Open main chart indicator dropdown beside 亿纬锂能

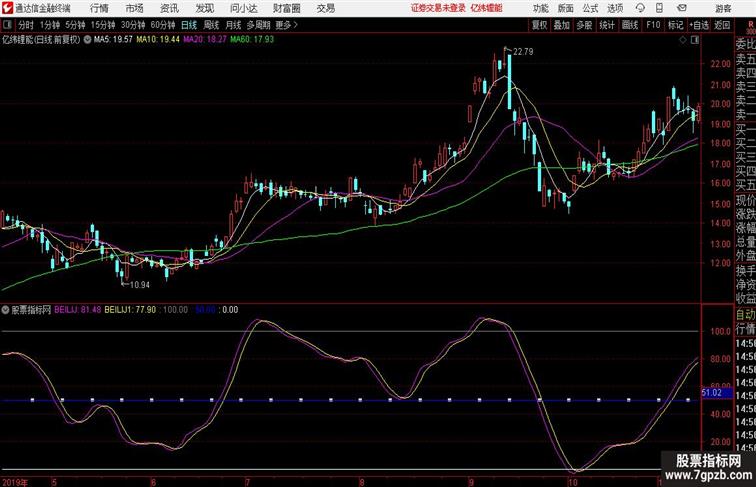tap(87, 40)
